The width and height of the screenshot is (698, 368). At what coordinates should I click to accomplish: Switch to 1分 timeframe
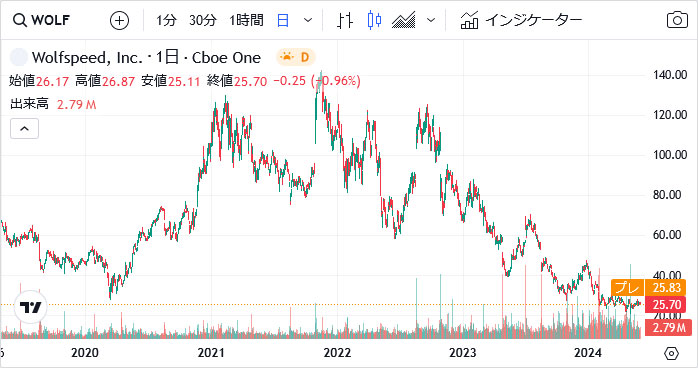pyautogui.click(x=166, y=20)
